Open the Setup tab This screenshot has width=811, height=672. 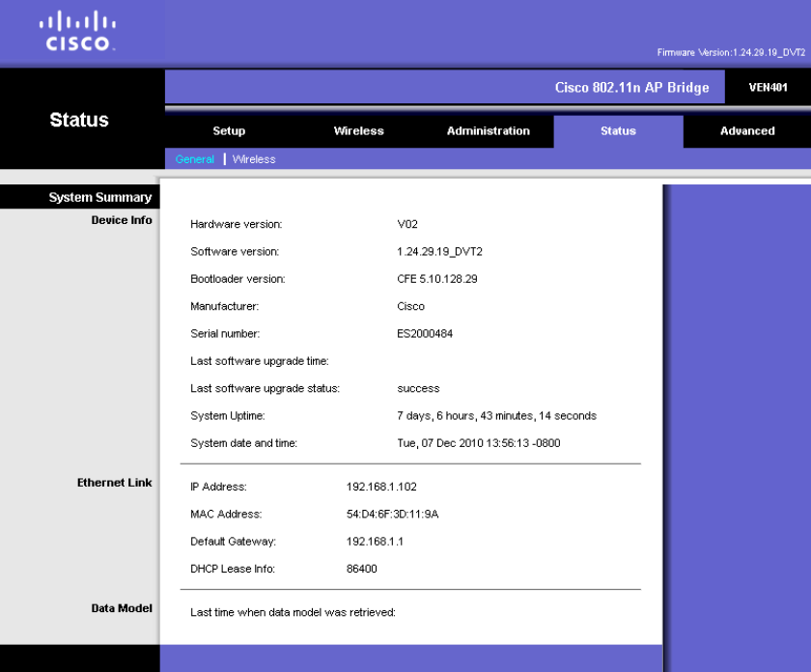pos(229,131)
